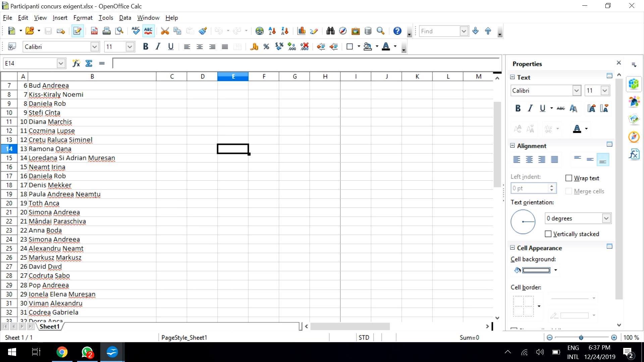This screenshot has width=644, height=362.
Task: Click the zoom slider handle
Action: click(581, 338)
